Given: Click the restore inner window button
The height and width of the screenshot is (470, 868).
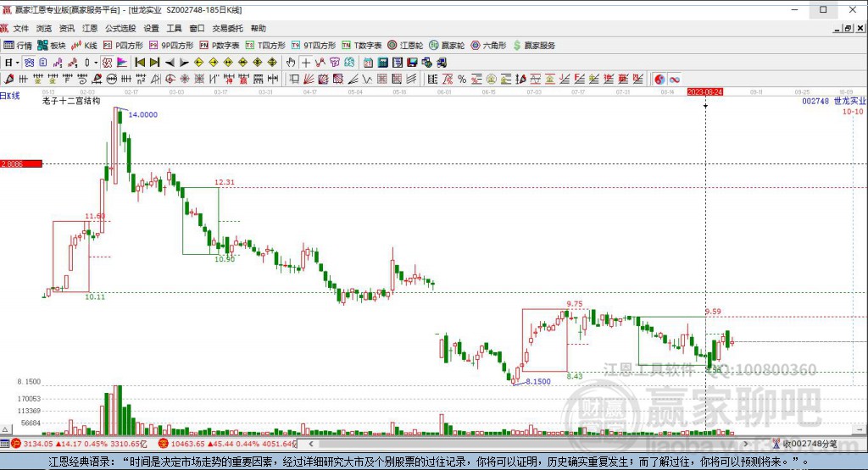Looking at the screenshot, I should (x=848, y=28).
